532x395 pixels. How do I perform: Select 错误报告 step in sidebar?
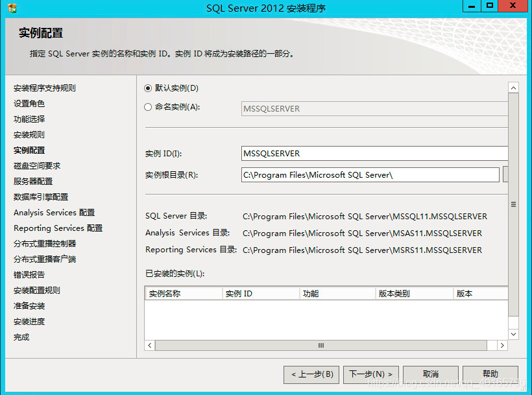[29, 275]
